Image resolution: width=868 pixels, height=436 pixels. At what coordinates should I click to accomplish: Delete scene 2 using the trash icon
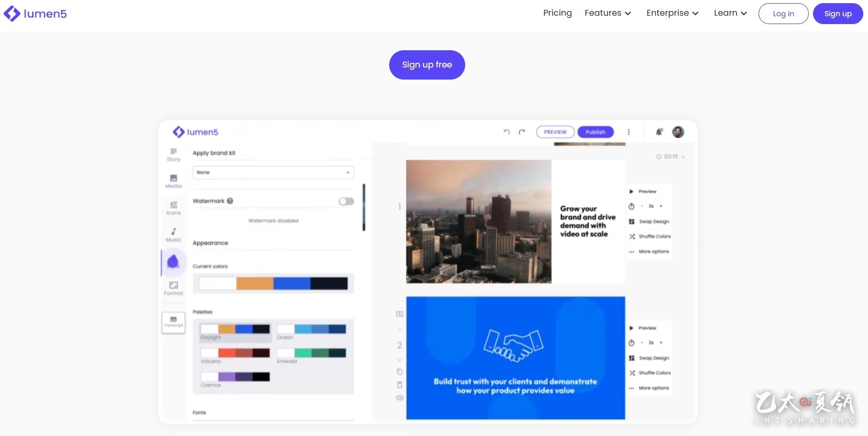[400, 385]
